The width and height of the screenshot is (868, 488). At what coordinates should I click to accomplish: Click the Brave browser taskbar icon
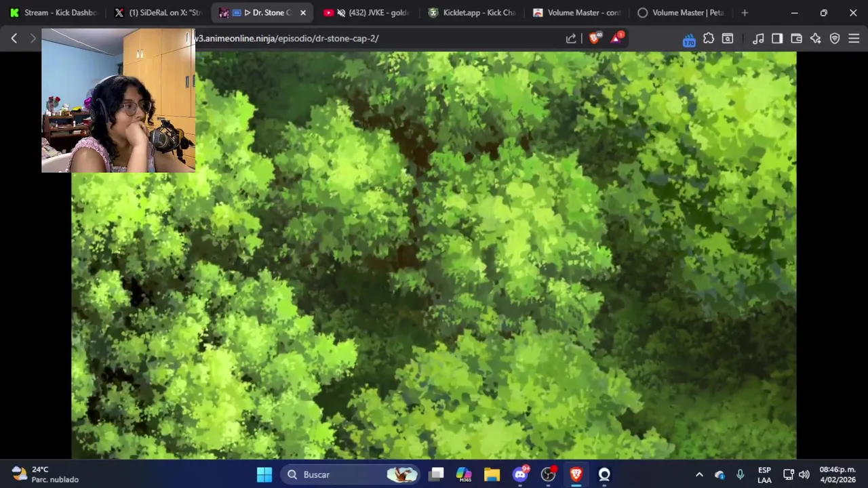pos(576,474)
